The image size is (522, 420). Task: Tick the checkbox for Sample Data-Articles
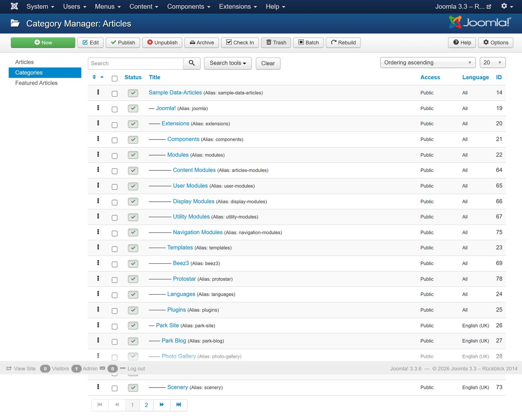click(114, 94)
